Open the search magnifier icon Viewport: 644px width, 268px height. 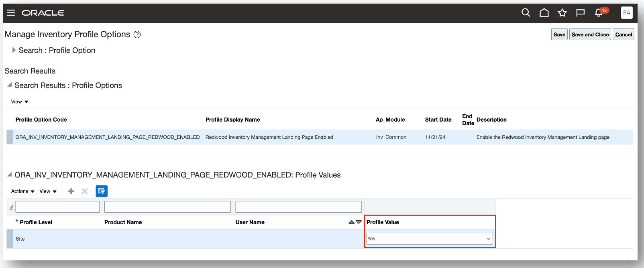point(526,13)
